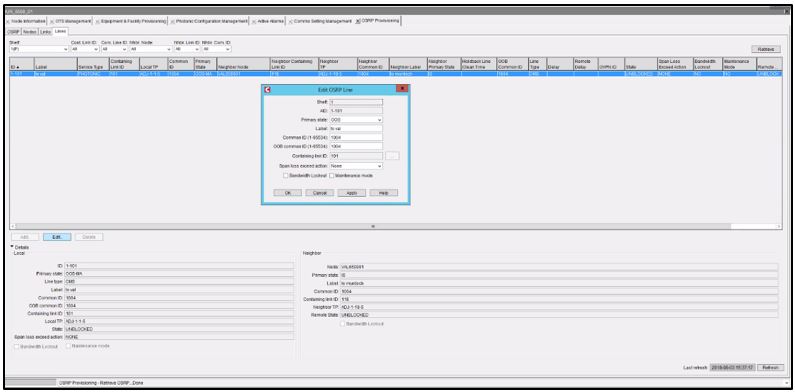Switch to the OTS Management tab

tap(73, 21)
